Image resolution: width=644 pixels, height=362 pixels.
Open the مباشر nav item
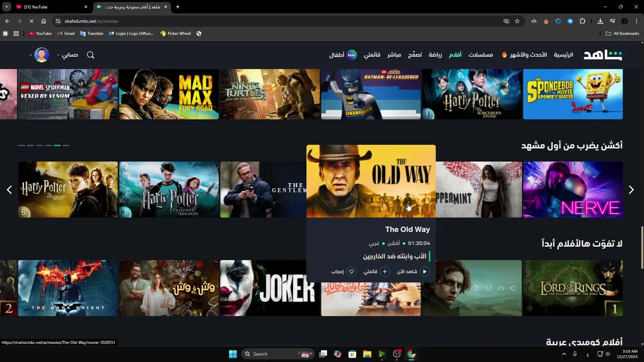[x=394, y=55]
